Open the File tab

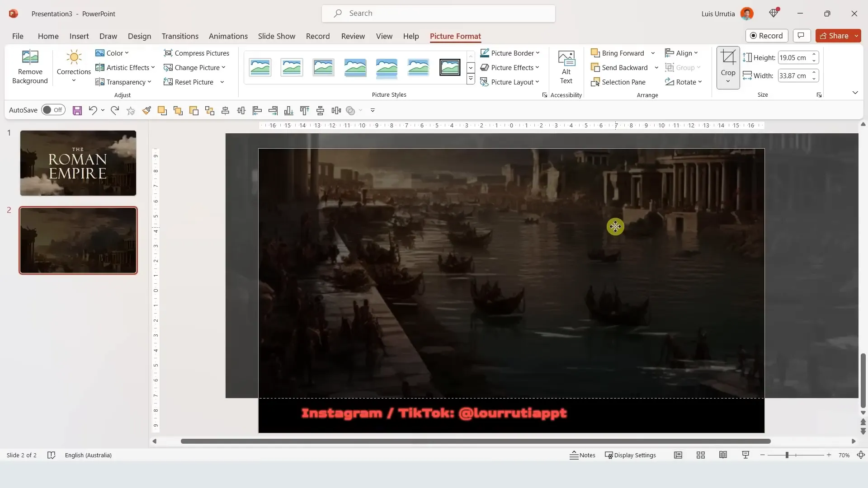click(18, 36)
